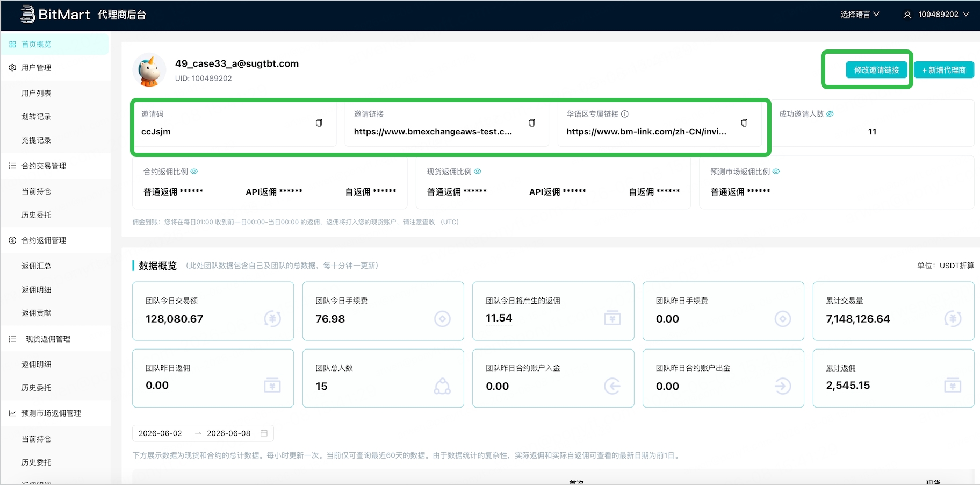Screen dimensions: 980x485
Task: Open 历史委托 under 合约交易管理
Action: 37,215
